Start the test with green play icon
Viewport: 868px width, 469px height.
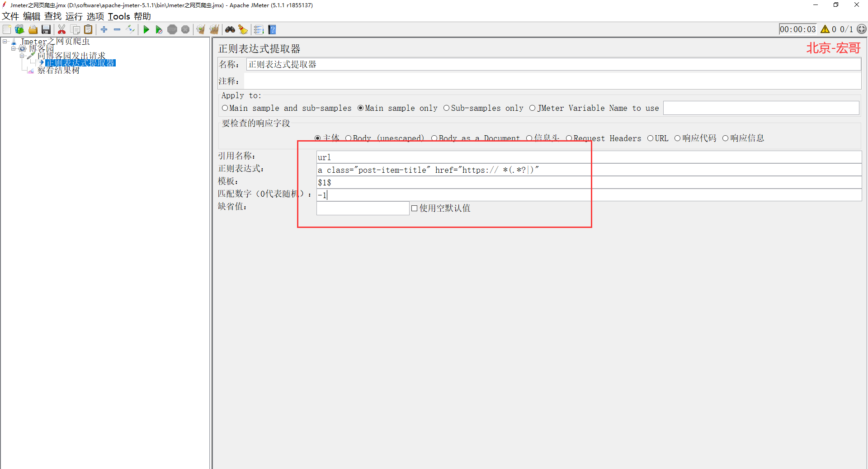click(146, 30)
